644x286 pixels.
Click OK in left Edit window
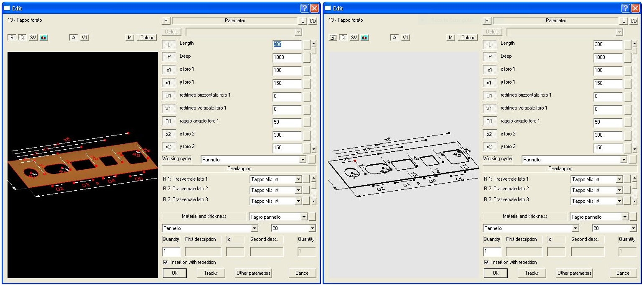click(175, 273)
